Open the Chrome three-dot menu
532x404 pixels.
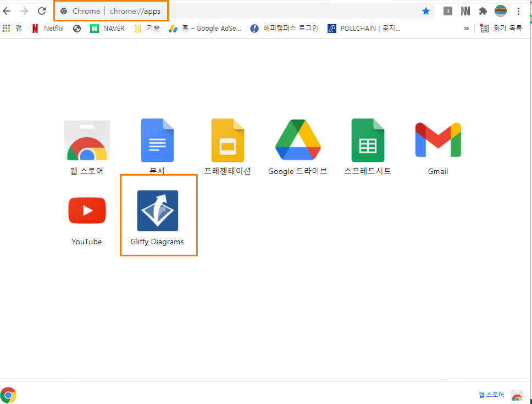518,11
